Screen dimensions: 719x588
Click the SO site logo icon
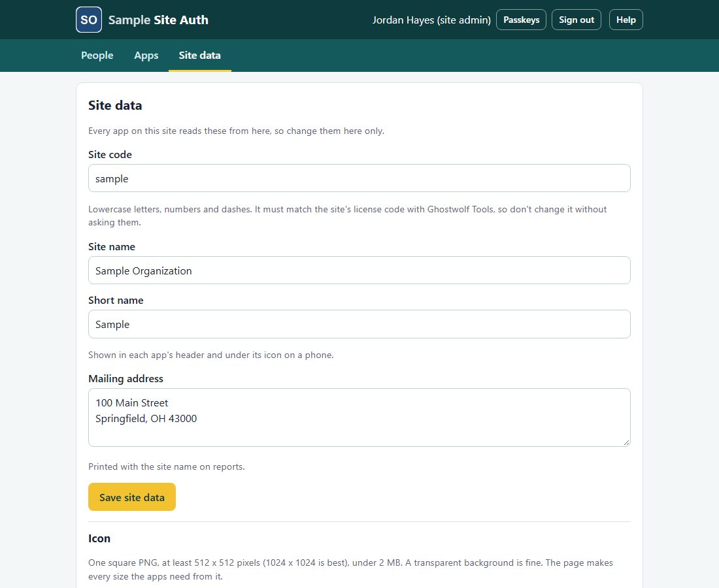coord(88,20)
